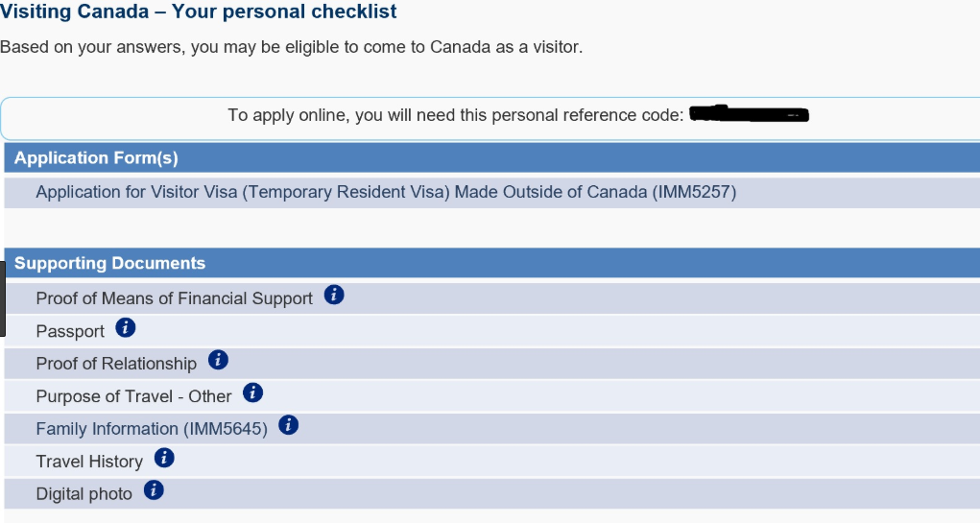Click the personal reference code box
The height and width of the screenshot is (523, 980).
pos(490,118)
